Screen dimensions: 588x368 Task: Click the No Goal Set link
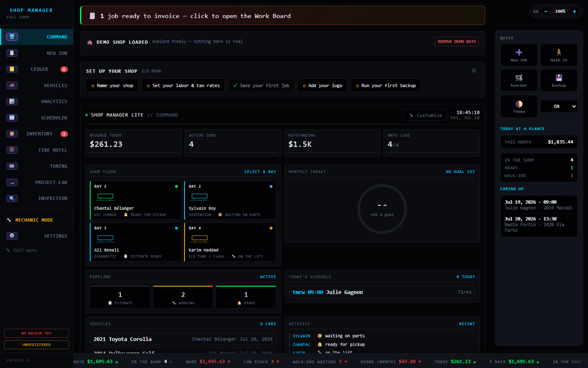coord(460,172)
